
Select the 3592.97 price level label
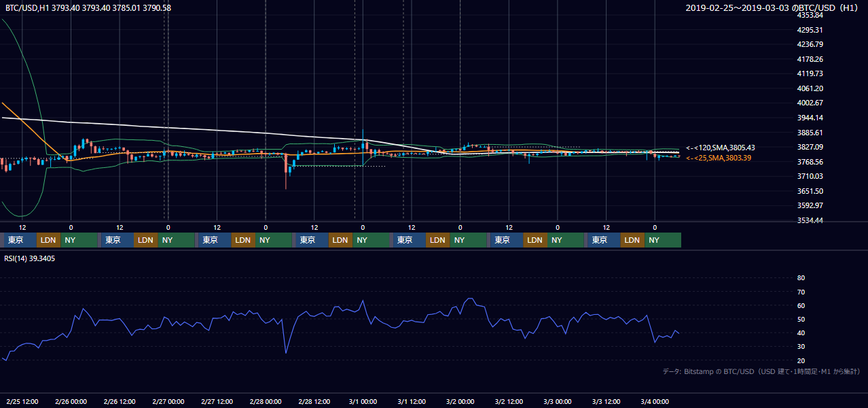810,205
